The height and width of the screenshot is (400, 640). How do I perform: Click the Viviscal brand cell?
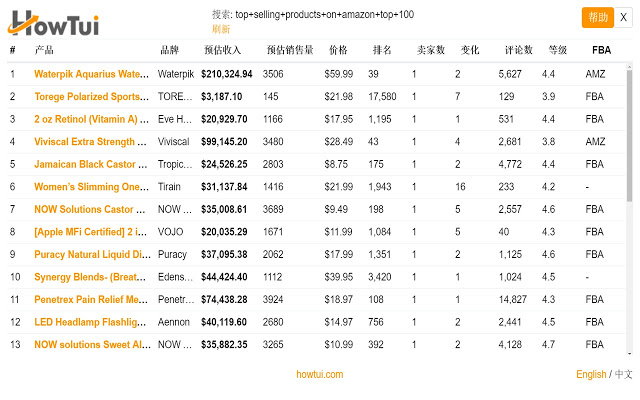coord(173,142)
